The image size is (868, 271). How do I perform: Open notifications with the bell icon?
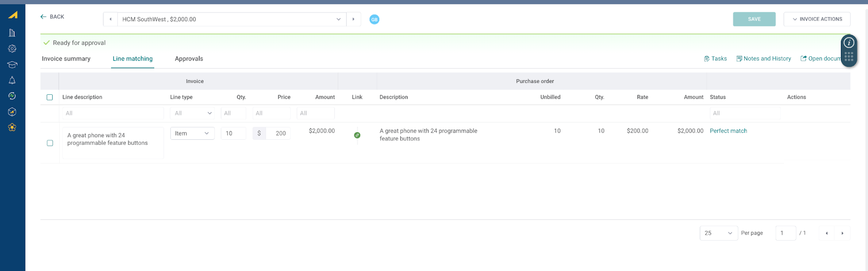12,80
